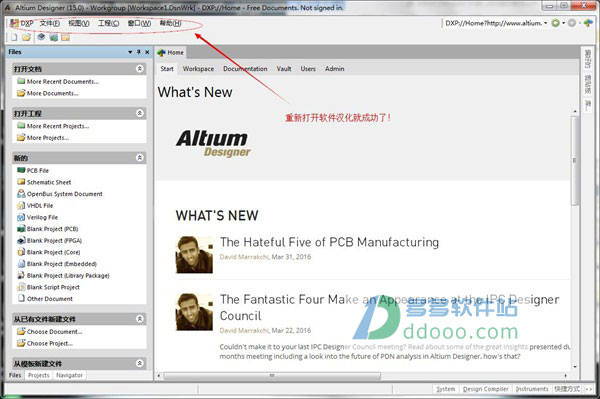Viewport: 600px width, 399px height.
Task: Click the Instruments status bar button
Action: 532,389
